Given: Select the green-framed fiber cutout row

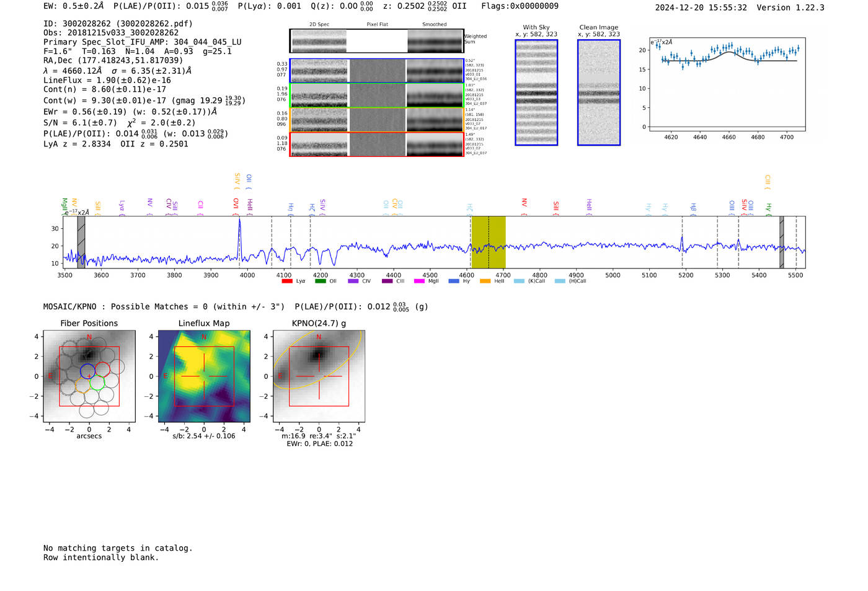Looking at the screenshot, I should coord(377,96).
